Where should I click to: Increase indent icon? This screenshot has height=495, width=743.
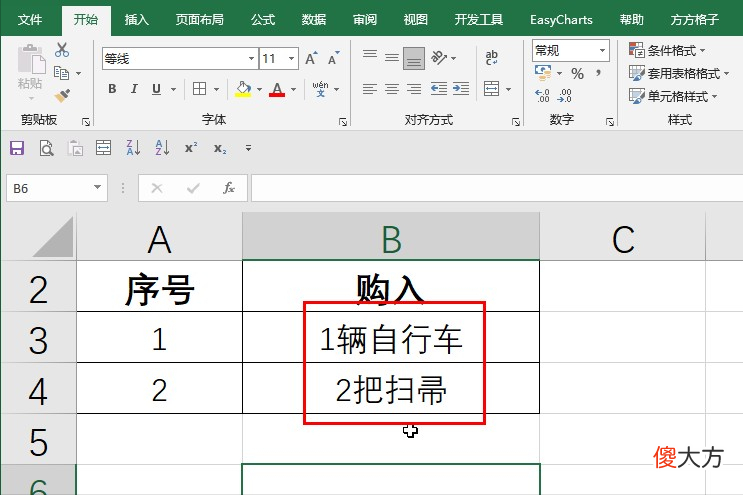(x=461, y=89)
